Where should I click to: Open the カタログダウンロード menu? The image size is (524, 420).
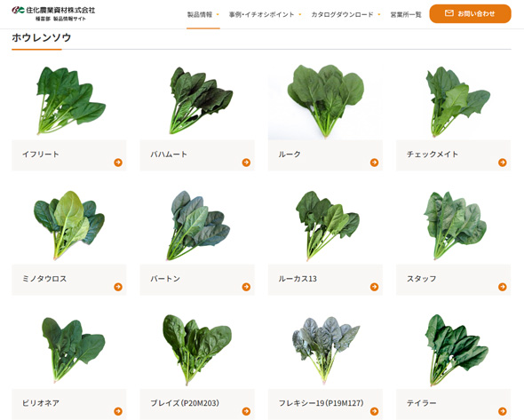tap(342, 14)
